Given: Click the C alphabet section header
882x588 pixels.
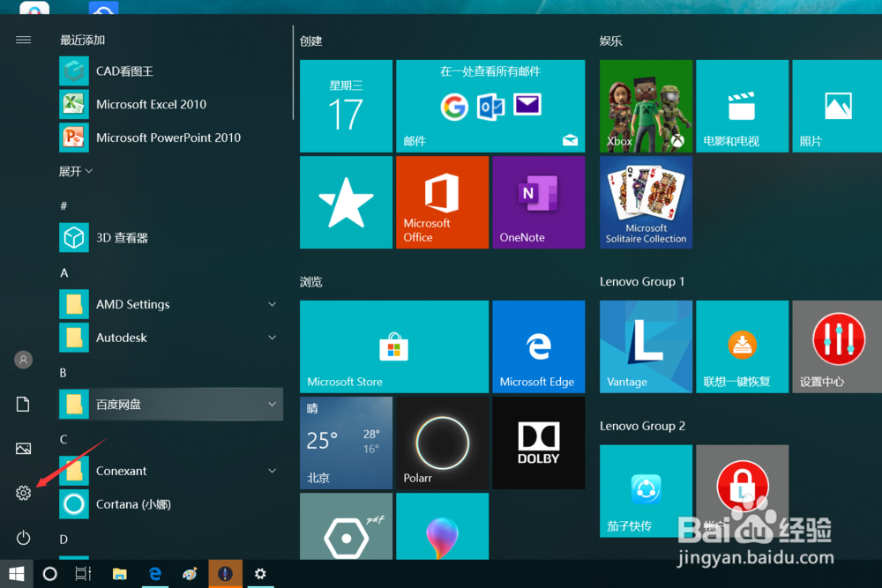Looking at the screenshot, I should pyautogui.click(x=64, y=439).
